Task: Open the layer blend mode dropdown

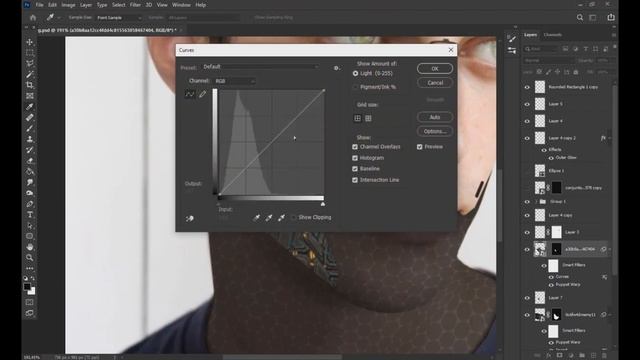Action: click(548, 60)
